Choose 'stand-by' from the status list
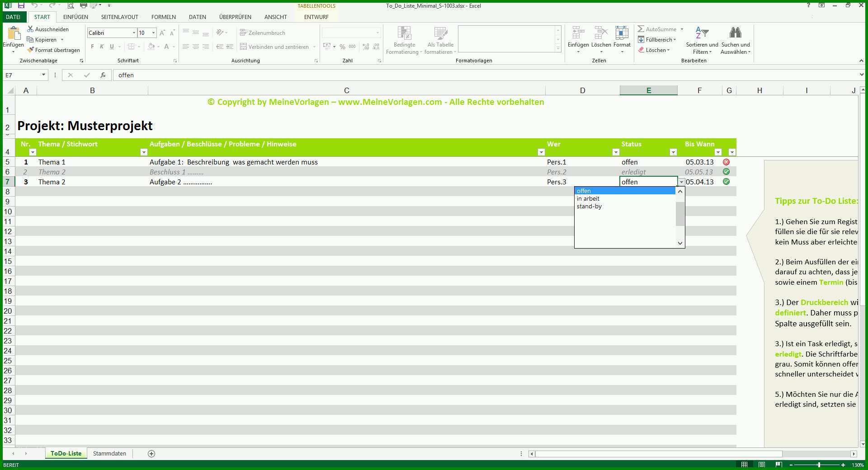 (625, 206)
